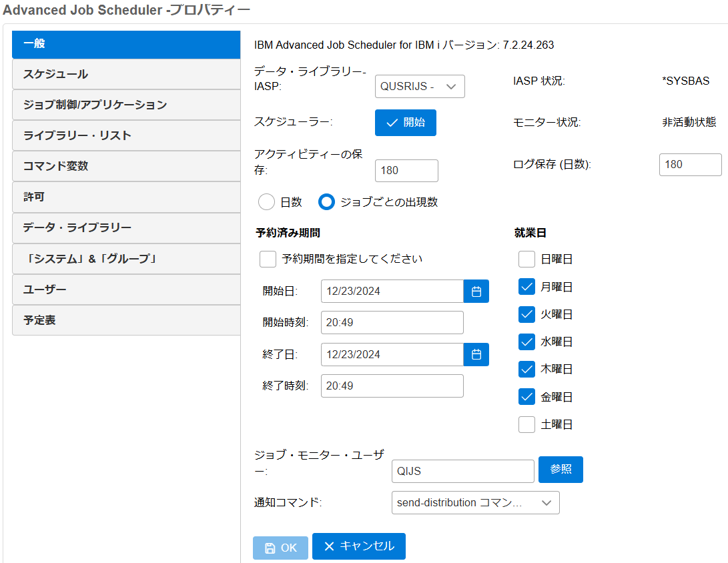Click the キャンセル button
This screenshot has width=728, height=563.
point(359,546)
